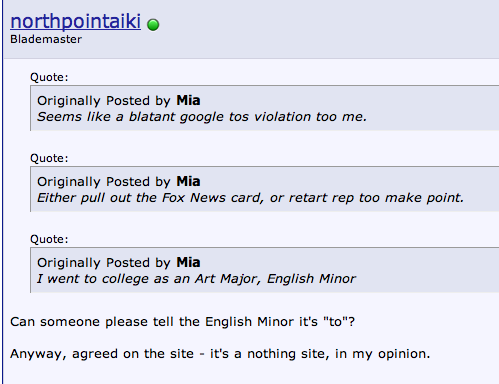Click the word "to" in quotation marks

336,322
